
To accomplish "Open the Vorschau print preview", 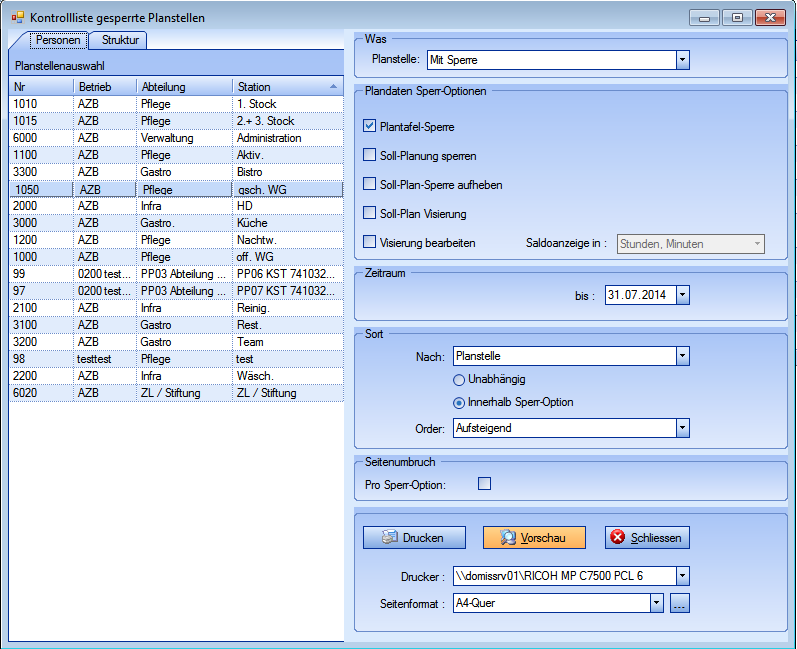I will 533,538.
